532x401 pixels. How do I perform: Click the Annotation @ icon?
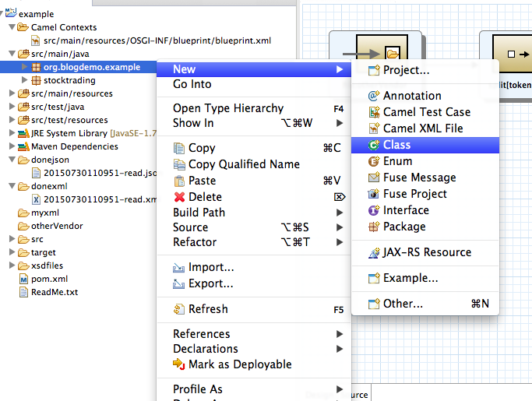pyautogui.click(x=374, y=96)
